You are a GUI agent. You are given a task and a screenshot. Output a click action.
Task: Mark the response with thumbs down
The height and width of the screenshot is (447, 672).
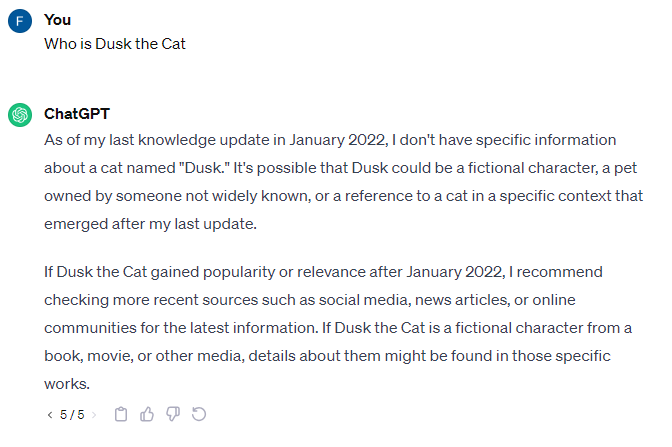tap(173, 414)
